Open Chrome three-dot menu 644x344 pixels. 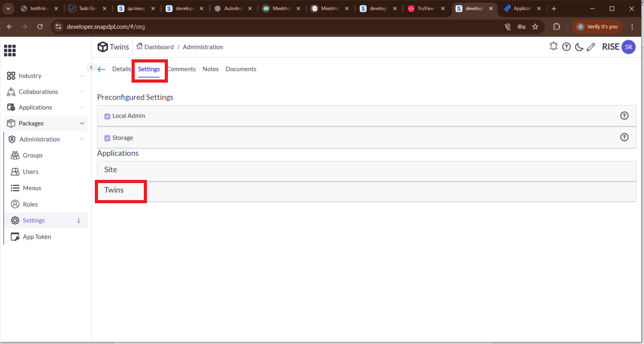click(x=632, y=26)
